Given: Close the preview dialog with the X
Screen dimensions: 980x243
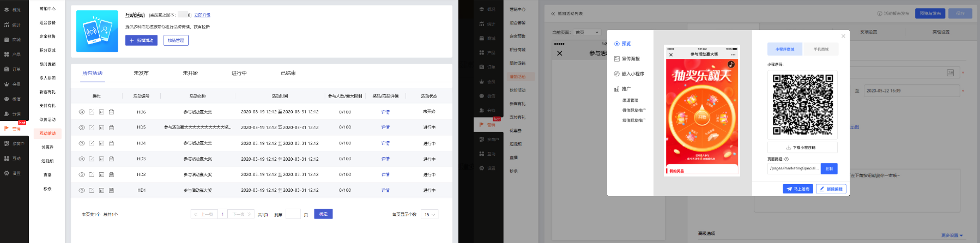Looking at the screenshot, I should pyautogui.click(x=843, y=36).
